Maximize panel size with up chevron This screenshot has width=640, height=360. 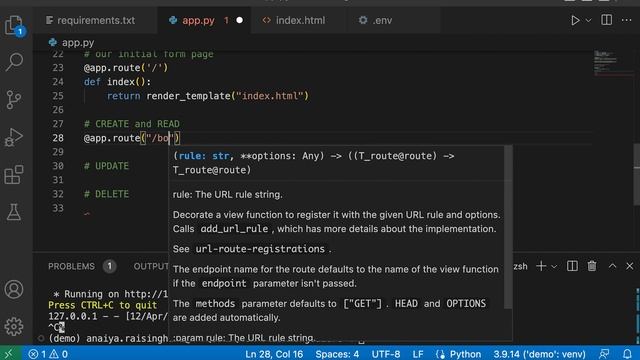(x=612, y=266)
